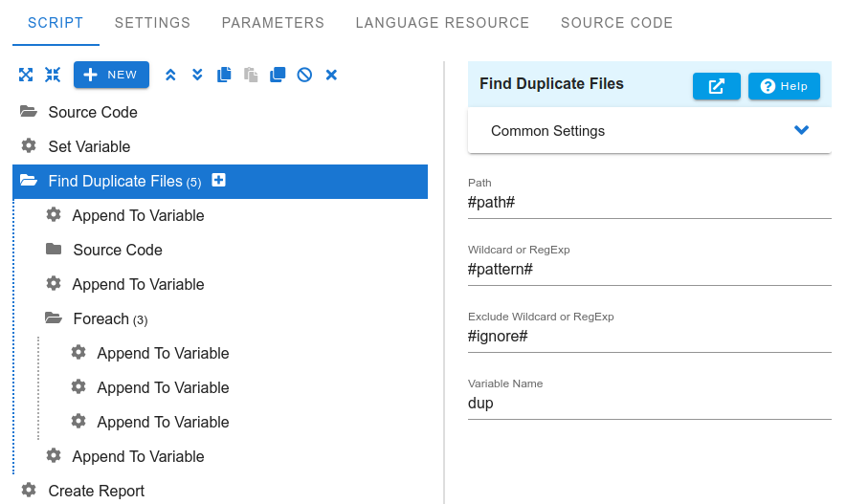This screenshot has width=847, height=504.
Task: Click the Variable Name input field
Action: (649, 403)
